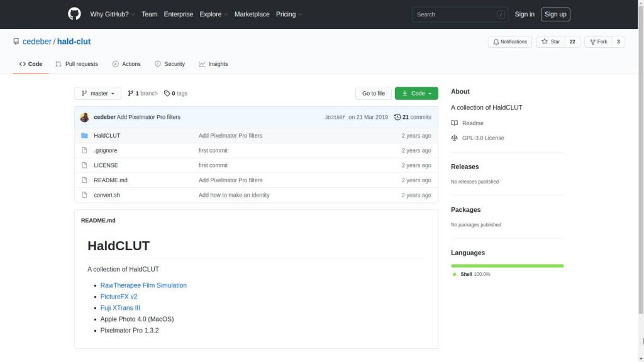
Task: Expand the Why GitHub? menu
Action: pyautogui.click(x=113, y=14)
